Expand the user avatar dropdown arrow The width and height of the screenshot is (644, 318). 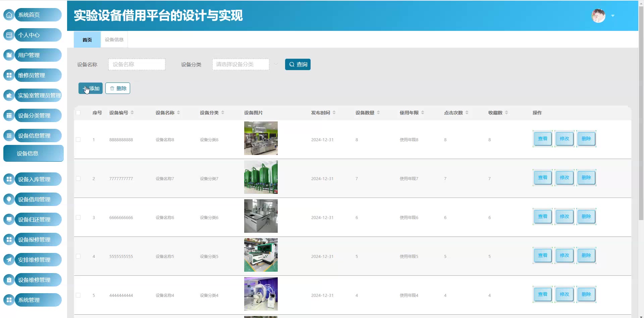(613, 16)
